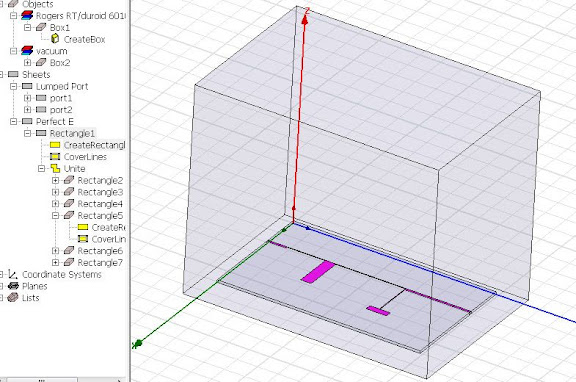Image resolution: width=576 pixels, height=382 pixels.
Task: Click the Rogers RT/duroid material icon
Action: tap(27, 15)
